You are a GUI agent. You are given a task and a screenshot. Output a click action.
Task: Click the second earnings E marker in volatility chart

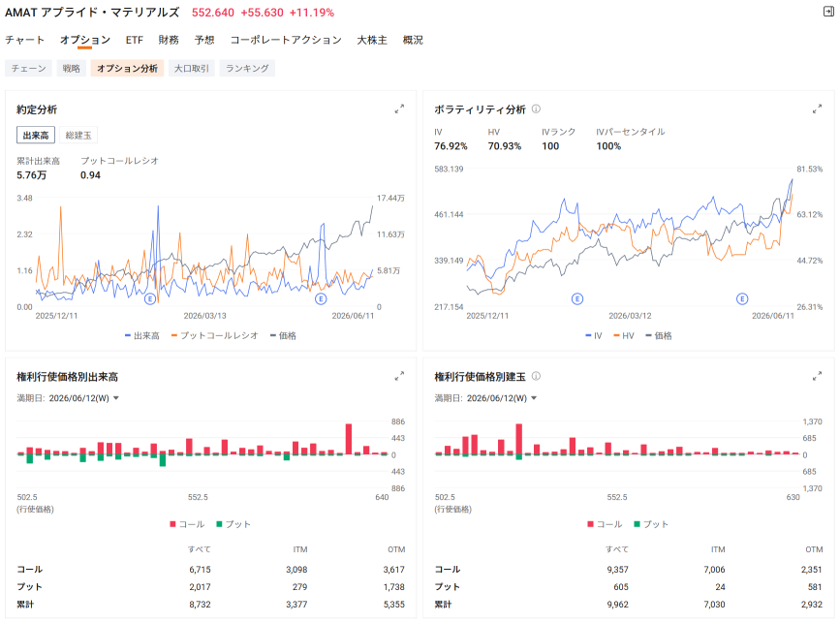click(x=742, y=299)
